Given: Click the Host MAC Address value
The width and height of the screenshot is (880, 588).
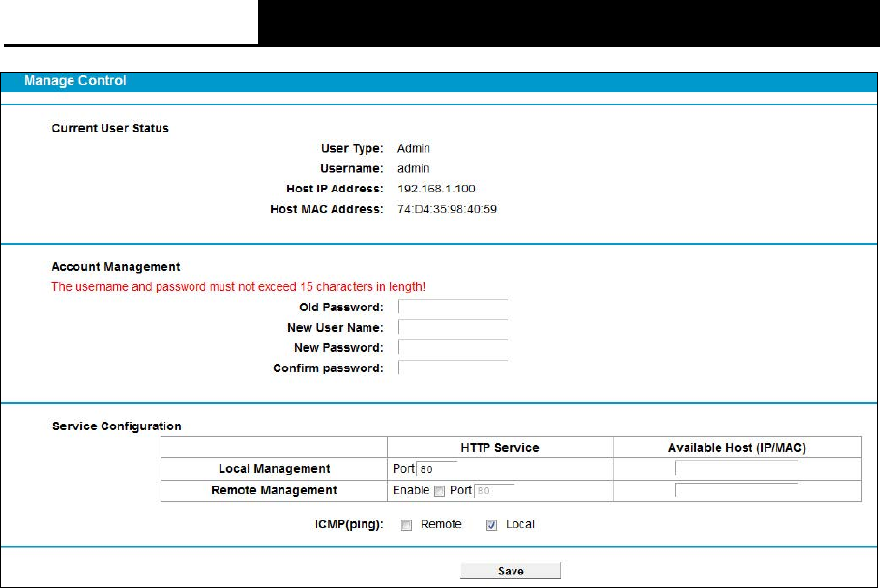Looking at the screenshot, I should [448, 209].
